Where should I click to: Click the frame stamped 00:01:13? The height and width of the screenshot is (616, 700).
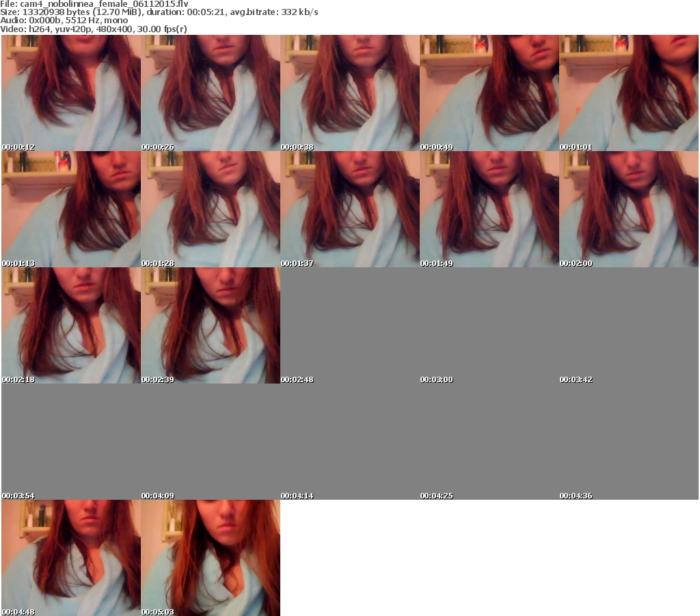[70, 209]
